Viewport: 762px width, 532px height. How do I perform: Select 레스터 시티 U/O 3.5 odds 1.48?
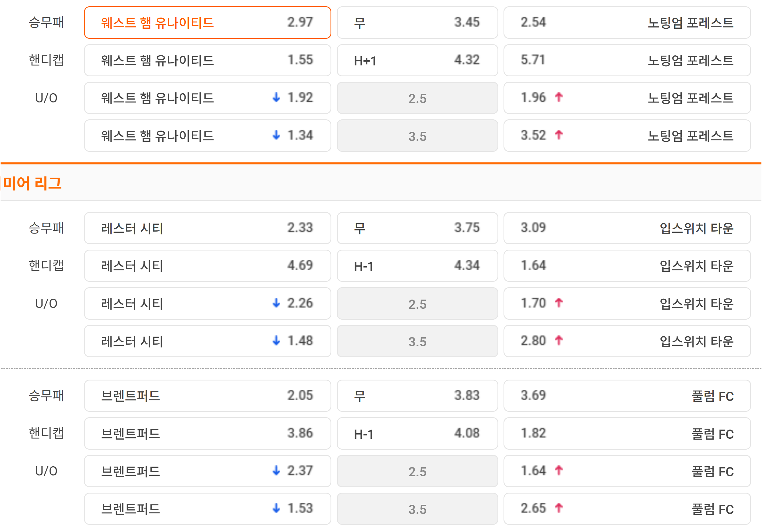pos(207,341)
